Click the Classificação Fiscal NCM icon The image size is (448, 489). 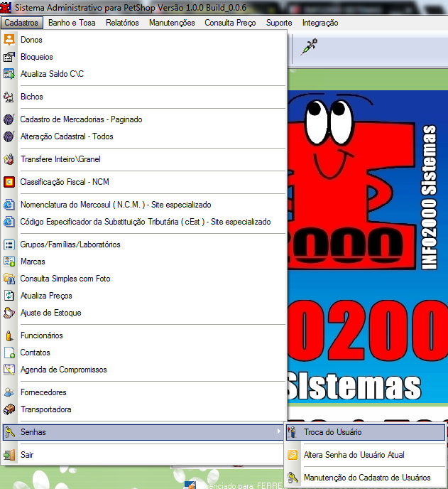tap(9, 182)
